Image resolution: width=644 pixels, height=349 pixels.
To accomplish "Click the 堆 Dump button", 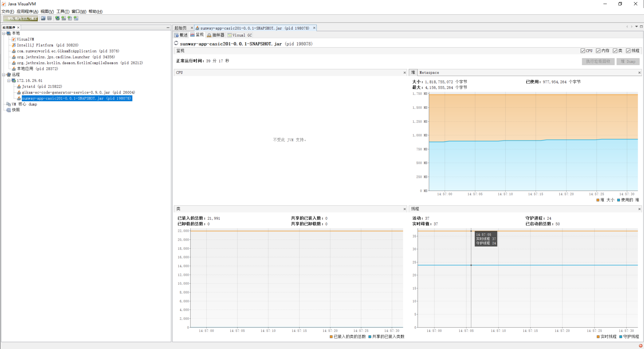I will coord(628,61).
